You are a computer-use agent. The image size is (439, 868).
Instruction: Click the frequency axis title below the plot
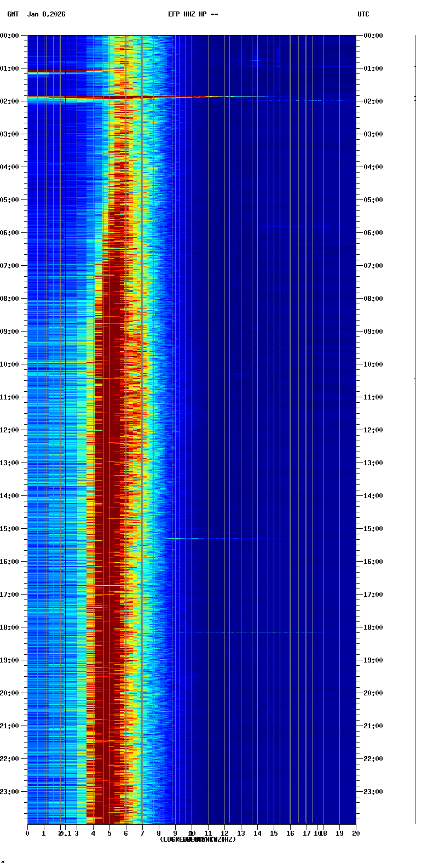(198, 840)
